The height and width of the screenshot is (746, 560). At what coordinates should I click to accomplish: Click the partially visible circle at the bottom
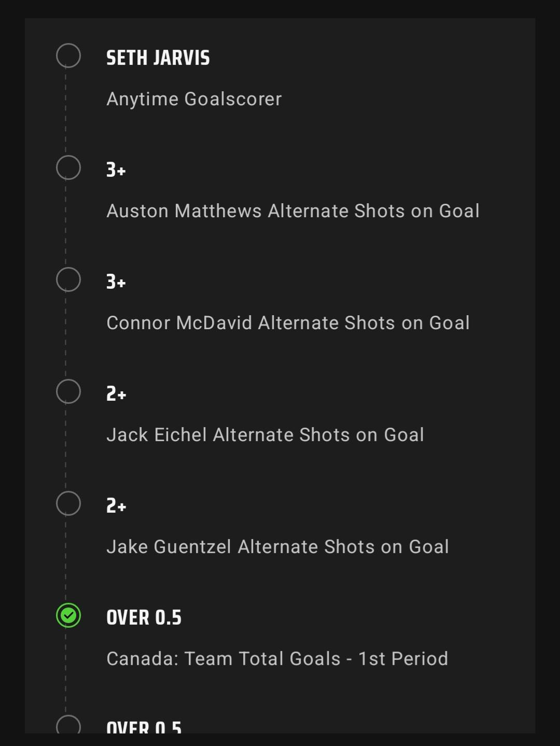tap(68, 725)
